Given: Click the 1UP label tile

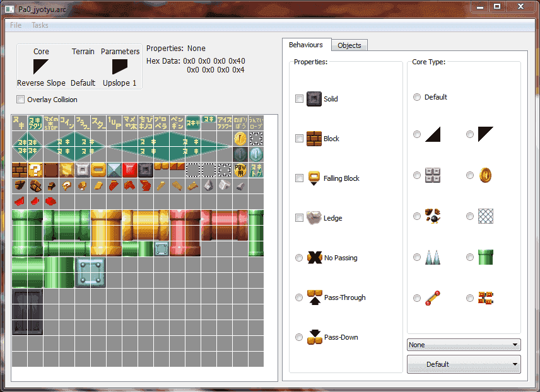Looking at the screenshot, I should (x=114, y=123).
